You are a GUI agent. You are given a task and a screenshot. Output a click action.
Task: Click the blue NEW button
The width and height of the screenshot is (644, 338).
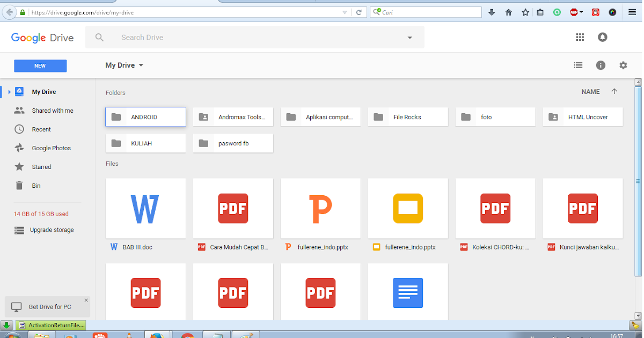pyautogui.click(x=40, y=65)
